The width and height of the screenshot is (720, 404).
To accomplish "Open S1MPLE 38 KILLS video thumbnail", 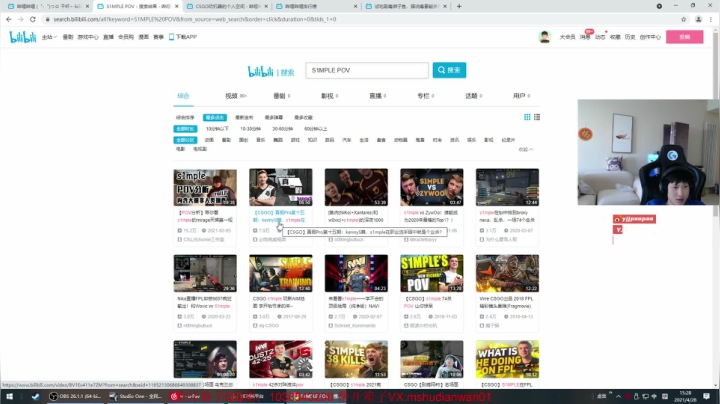I will click(x=356, y=359).
